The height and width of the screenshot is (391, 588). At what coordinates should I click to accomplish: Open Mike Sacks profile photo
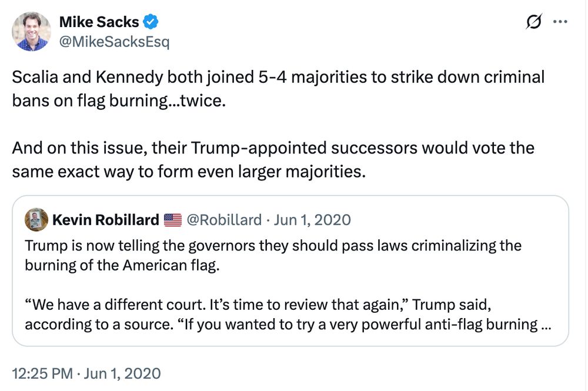(32, 32)
